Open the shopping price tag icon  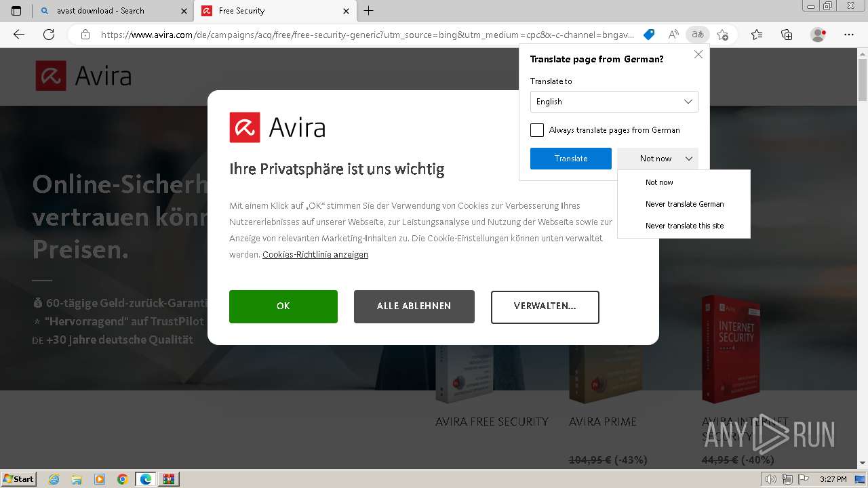tap(649, 35)
